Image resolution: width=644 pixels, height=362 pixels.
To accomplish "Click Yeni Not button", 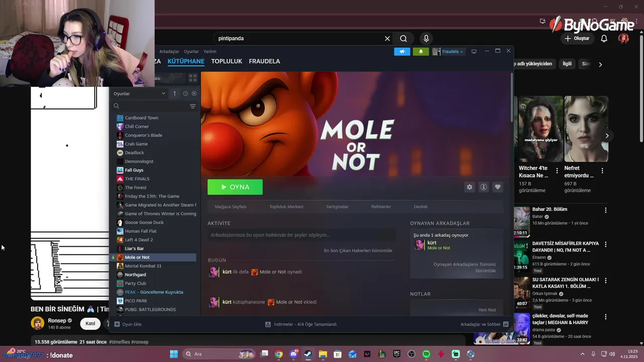I will pos(487,310).
